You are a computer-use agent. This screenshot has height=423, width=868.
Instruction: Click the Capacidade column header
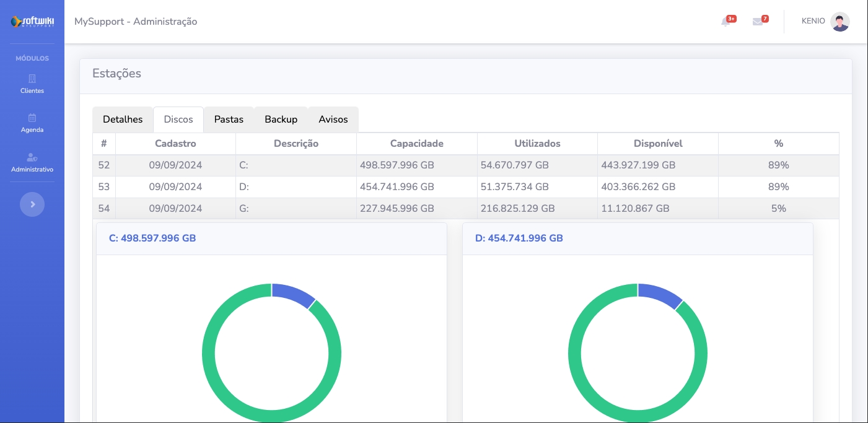[x=416, y=144]
